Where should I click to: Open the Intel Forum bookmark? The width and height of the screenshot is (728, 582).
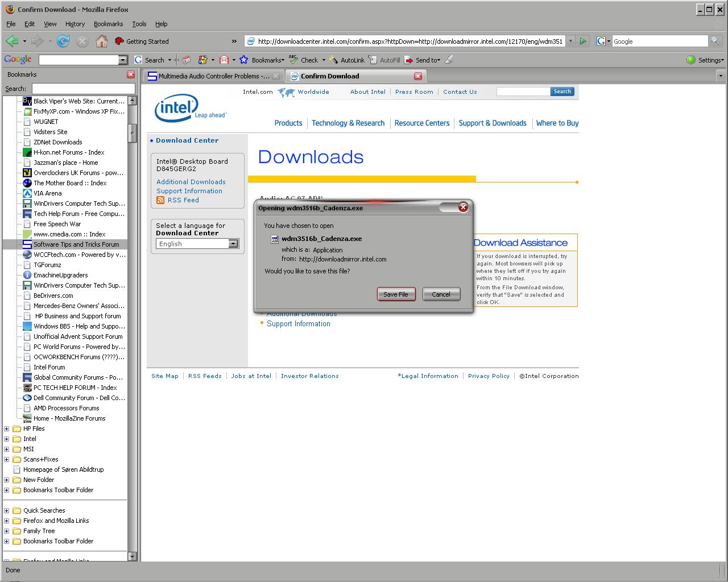pyautogui.click(x=44, y=367)
